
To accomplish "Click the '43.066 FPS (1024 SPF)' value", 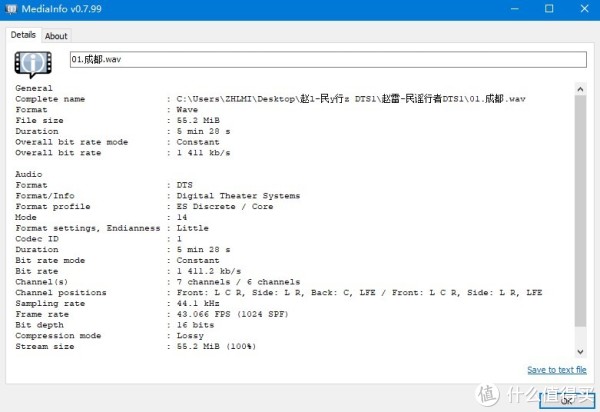I will (x=232, y=314).
